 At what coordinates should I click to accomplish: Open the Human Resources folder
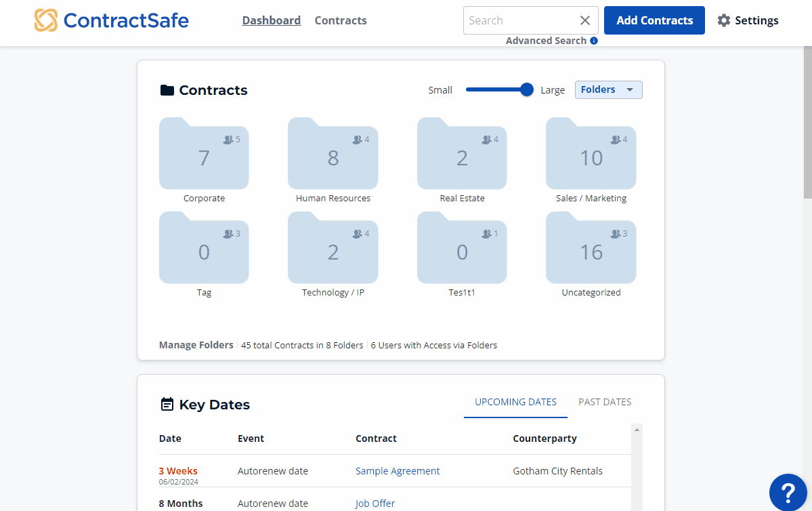tap(333, 155)
